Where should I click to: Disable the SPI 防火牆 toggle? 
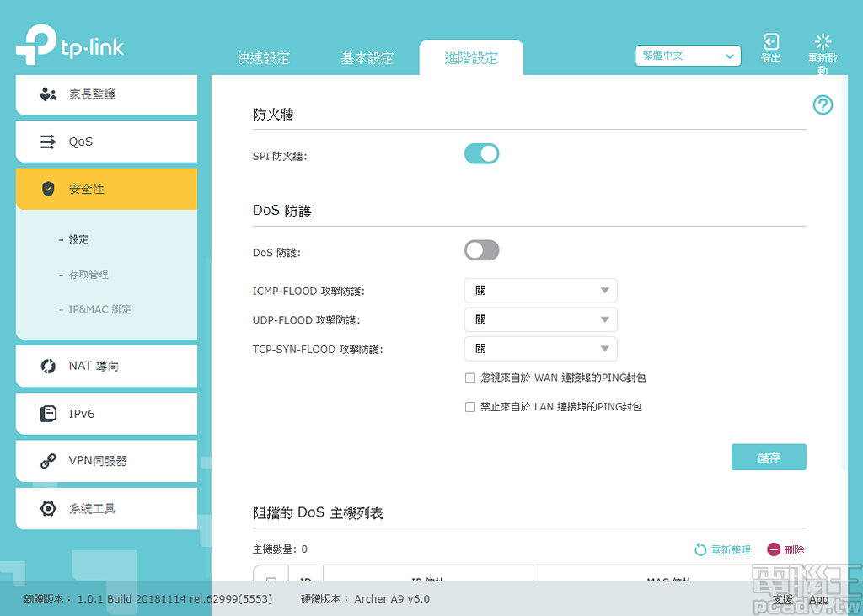pos(481,153)
